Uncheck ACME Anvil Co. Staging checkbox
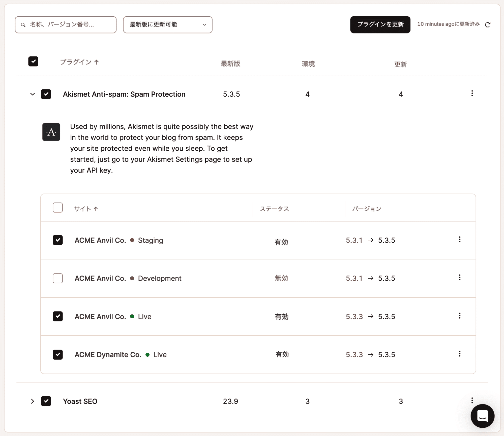 (x=58, y=240)
